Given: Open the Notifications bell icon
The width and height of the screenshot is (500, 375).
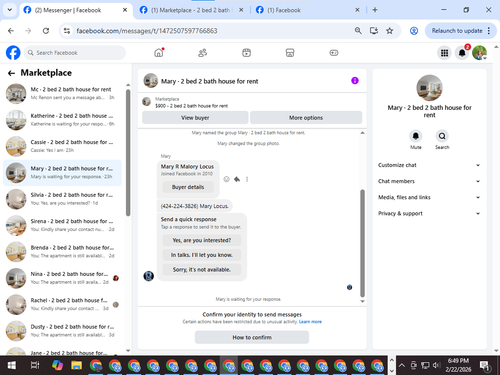Looking at the screenshot, I should tap(462, 53).
